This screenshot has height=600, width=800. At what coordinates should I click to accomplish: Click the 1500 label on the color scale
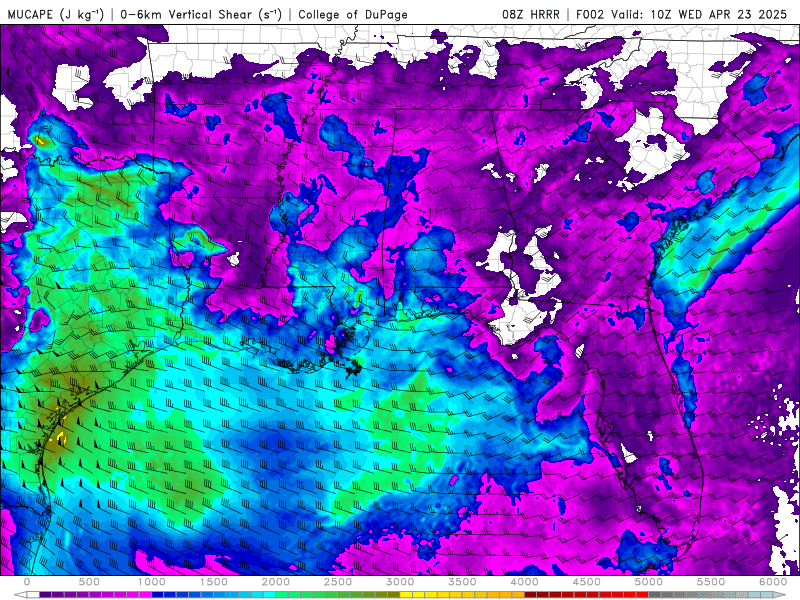click(213, 582)
